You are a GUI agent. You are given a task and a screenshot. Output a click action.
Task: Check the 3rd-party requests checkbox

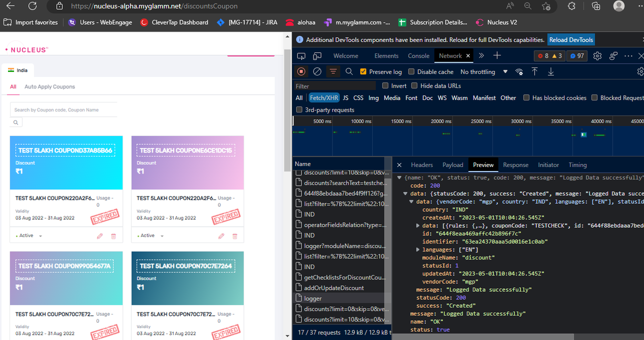299,110
